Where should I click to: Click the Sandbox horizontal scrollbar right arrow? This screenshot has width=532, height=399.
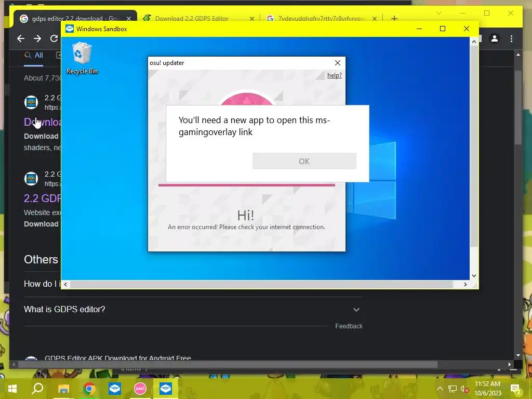465,284
